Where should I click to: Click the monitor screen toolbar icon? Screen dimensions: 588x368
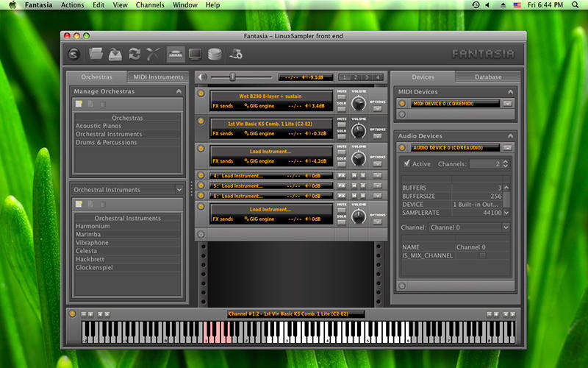pyautogui.click(x=195, y=54)
